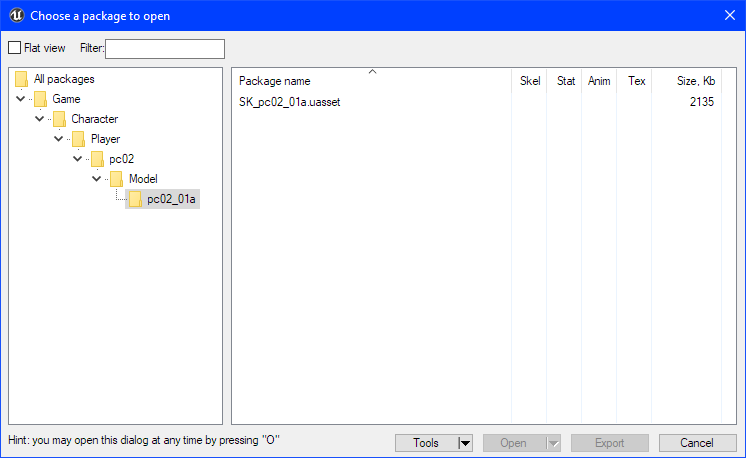Select the Character folder label
Screen dimensions: 746x458
[x=95, y=119]
